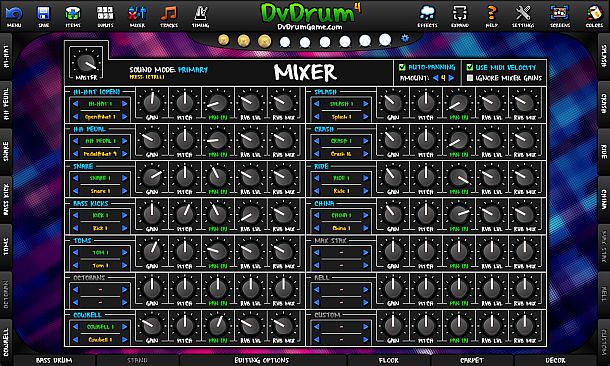This screenshot has height=366, width=610.
Task: Click the Carpet bottom button
Action: tap(472, 361)
